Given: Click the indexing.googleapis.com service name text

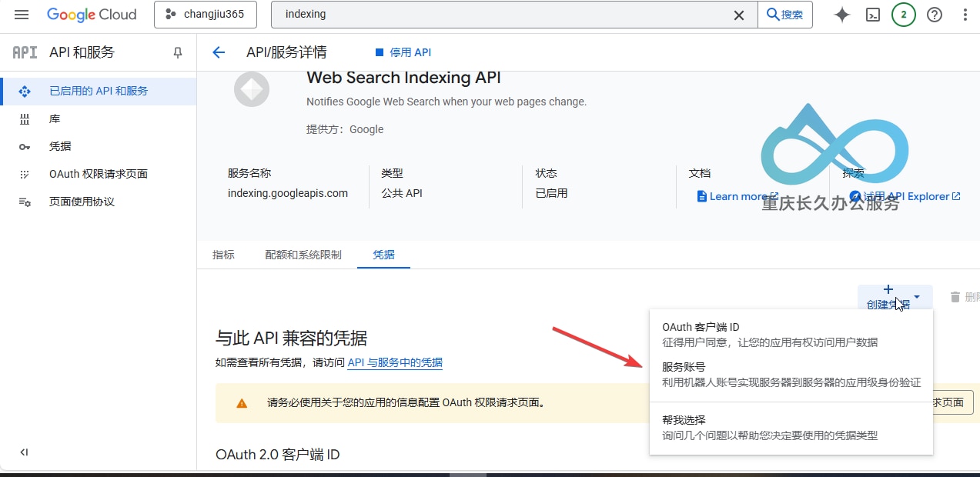Looking at the screenshot, I should click(x=288, y=193).
